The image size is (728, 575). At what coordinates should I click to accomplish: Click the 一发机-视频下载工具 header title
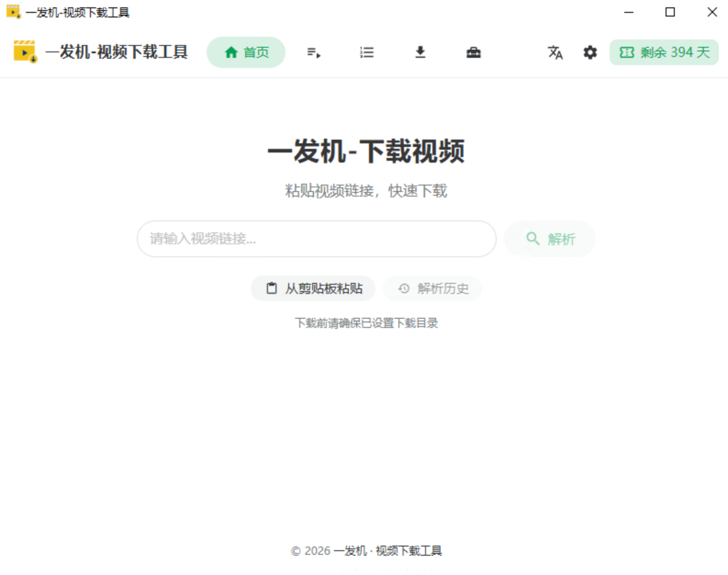(x=117, y=52)
